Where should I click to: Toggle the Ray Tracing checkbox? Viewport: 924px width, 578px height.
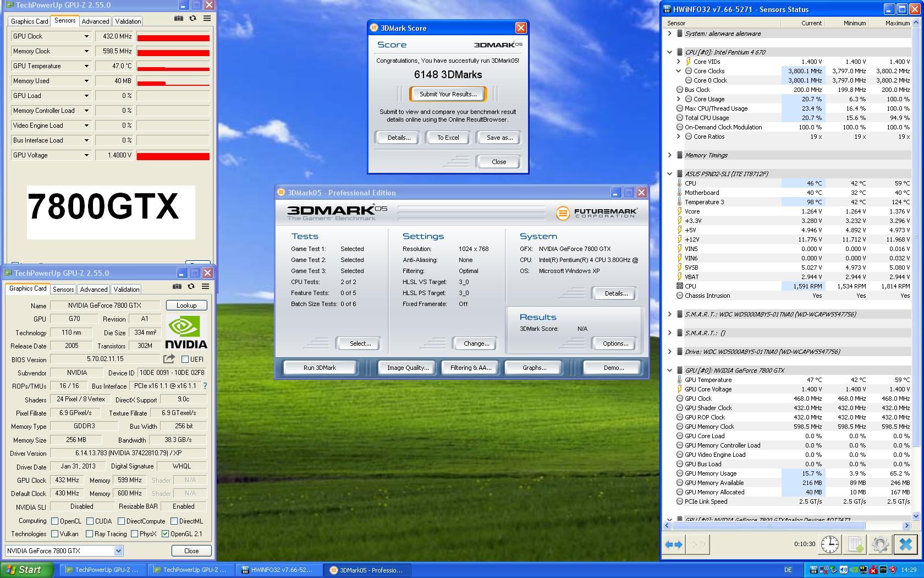89,533
